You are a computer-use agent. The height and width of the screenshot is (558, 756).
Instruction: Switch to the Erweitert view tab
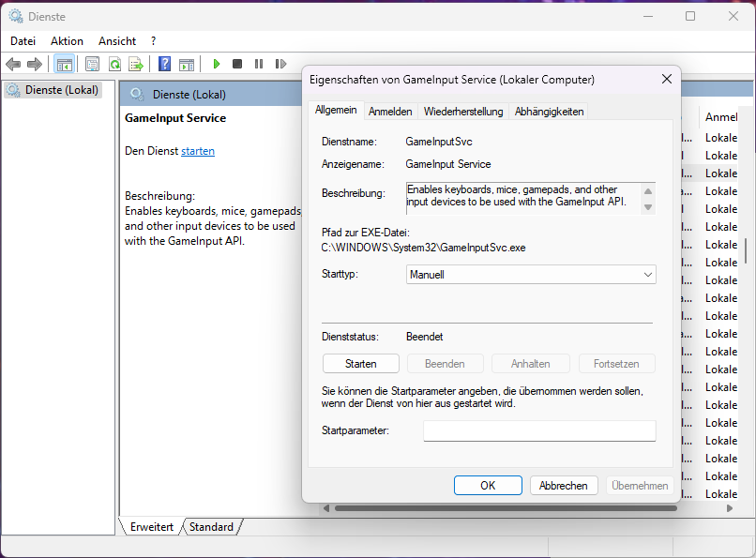[x=151, y=527]
